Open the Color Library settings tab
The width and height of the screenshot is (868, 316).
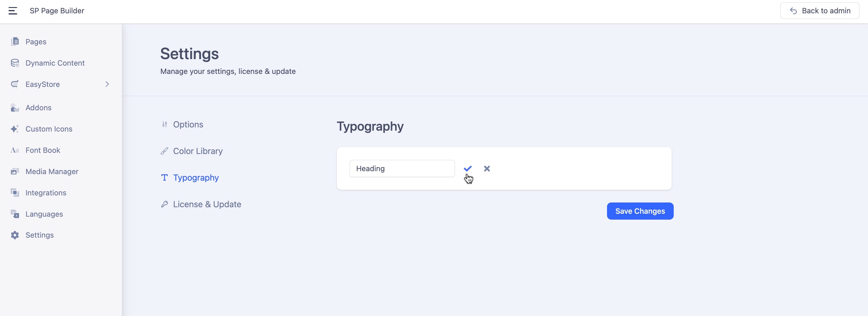click(198, 151)
